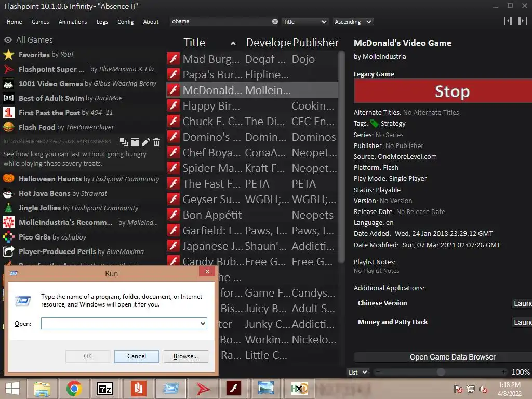The width and height of the screenshot is (532, 399).
Task: Click the Windows Start button
Action: (12, 389)
